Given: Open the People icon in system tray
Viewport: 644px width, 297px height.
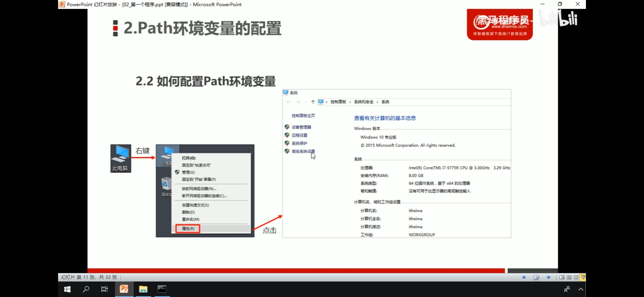Looking at the screenshot, I should click(x=567, y=289).
